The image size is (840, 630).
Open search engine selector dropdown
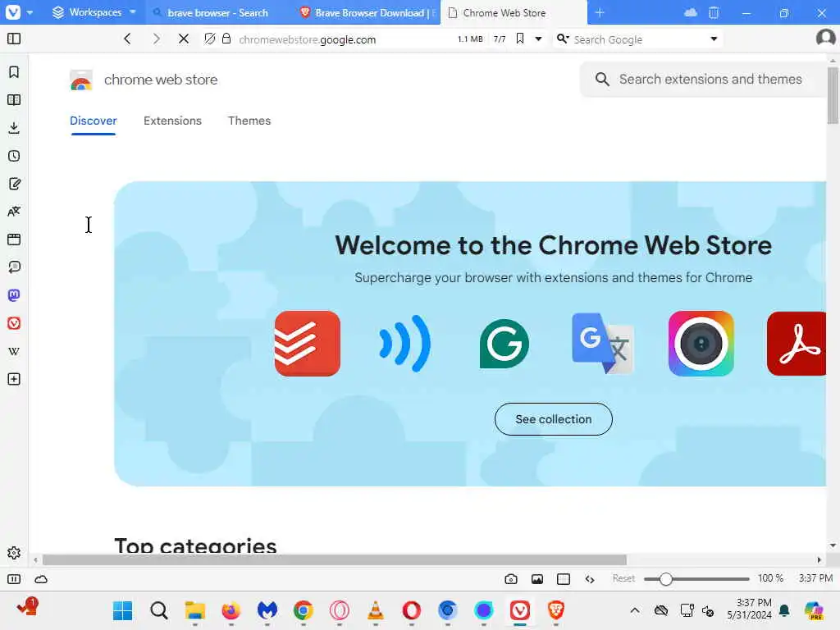point(563,39)
